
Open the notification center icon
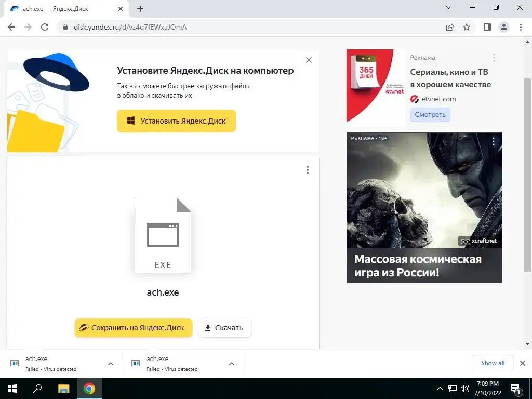[x=515, y=389]
